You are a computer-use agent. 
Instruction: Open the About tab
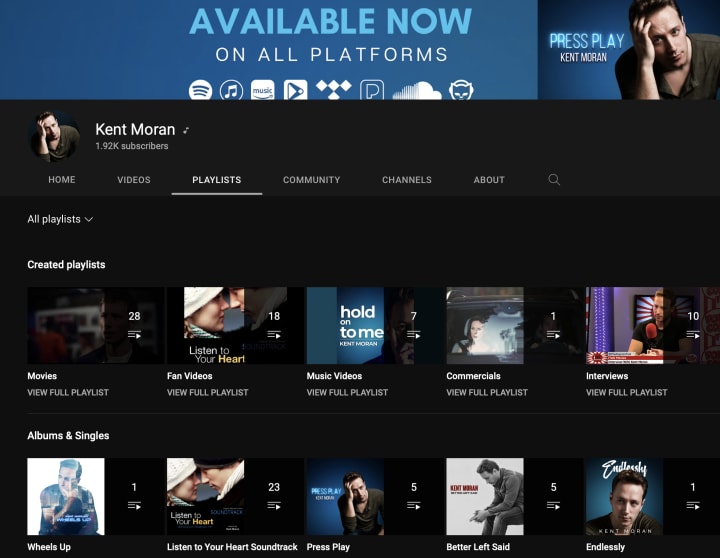click(489, 180)
